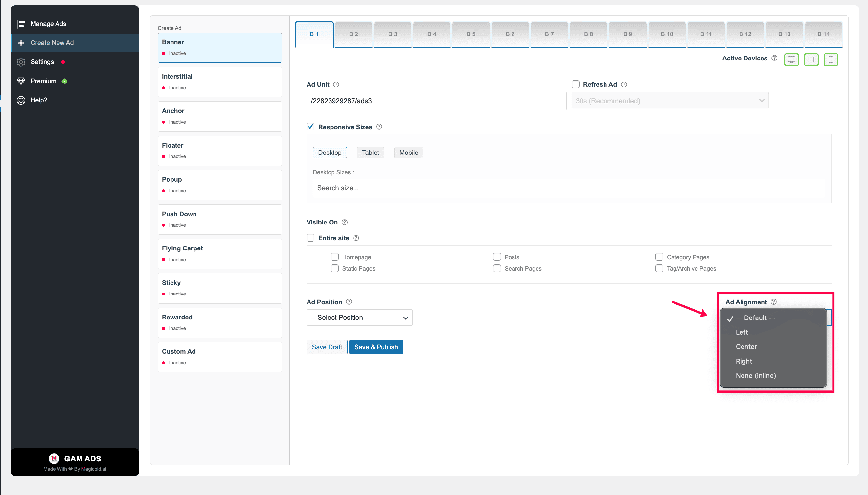
Task: Click the Ad Alignment help icon
Action: (x=774, y=302)
